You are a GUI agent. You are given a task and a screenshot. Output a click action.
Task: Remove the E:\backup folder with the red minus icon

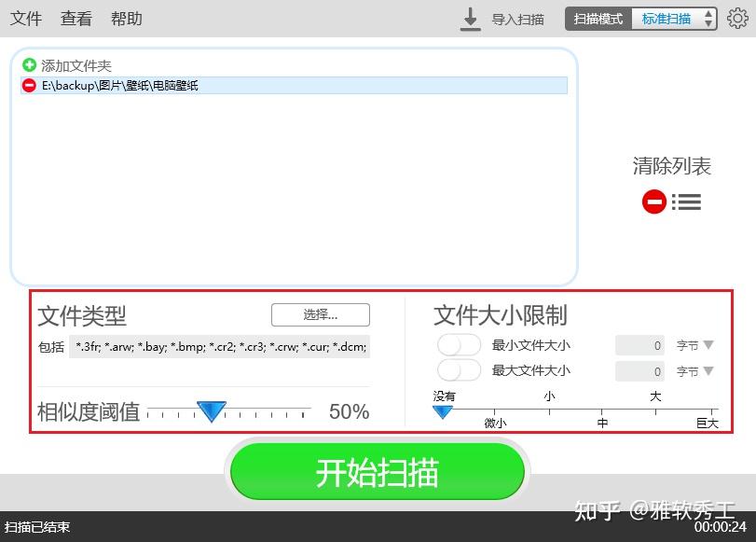pos(29,86)
